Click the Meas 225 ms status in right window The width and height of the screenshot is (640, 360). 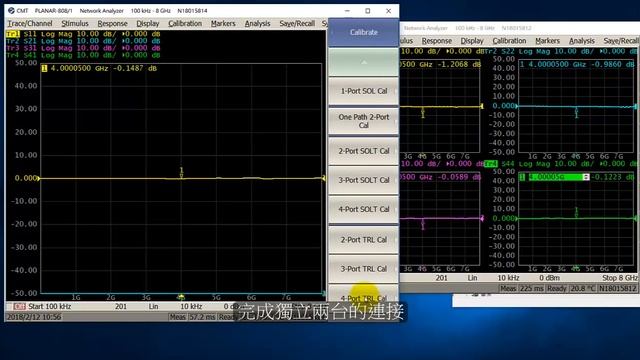pos(521,288)
